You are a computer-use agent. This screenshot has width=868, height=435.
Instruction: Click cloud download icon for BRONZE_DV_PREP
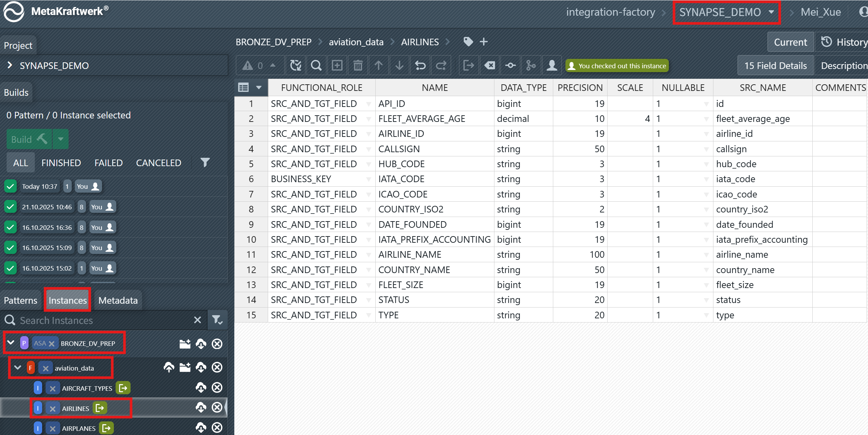[201, 344]
